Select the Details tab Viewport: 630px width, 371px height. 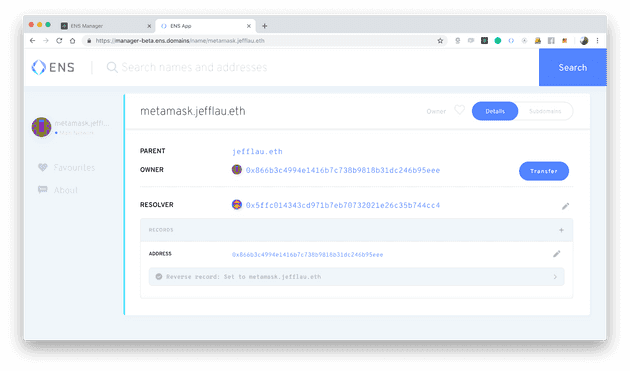click(495, 111)
